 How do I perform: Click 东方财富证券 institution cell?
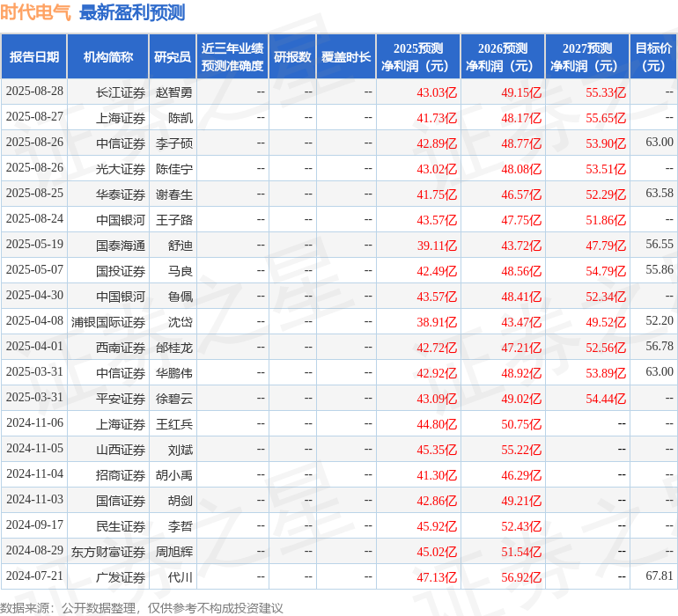[x=108, y=552]
